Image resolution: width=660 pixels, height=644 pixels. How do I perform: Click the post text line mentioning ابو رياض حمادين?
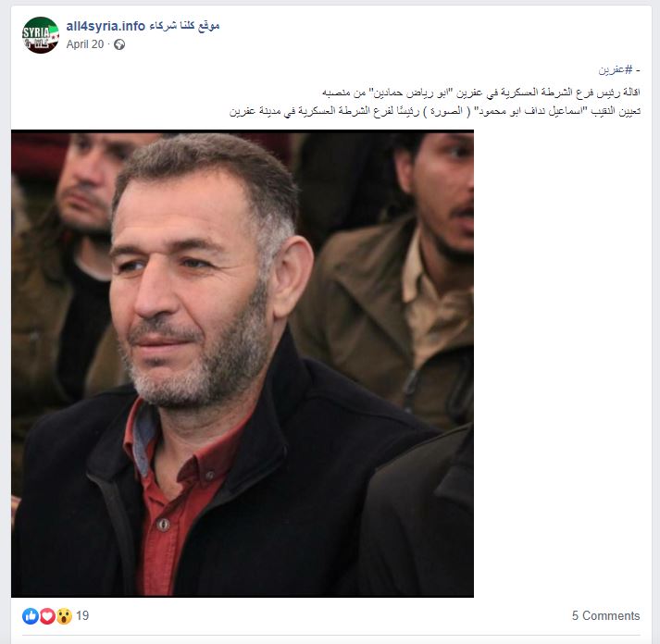pos(481,93)
